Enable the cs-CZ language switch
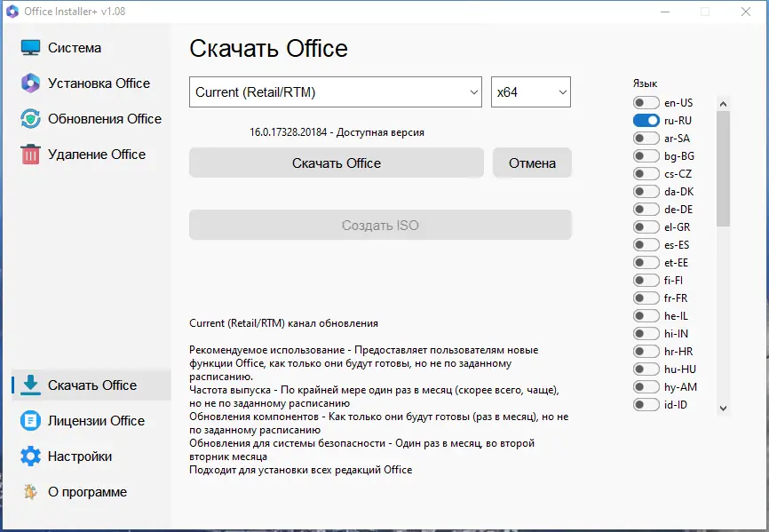 tap(646, 173)
